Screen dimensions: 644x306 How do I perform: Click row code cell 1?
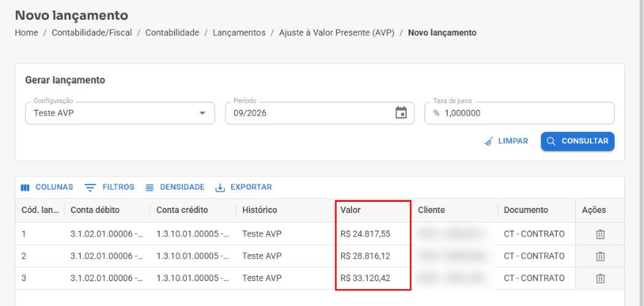click(x=40, y=234)
